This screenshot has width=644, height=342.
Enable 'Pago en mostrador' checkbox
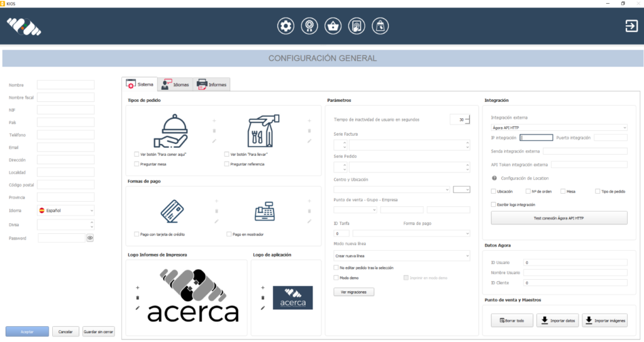[x=229, y=234]
